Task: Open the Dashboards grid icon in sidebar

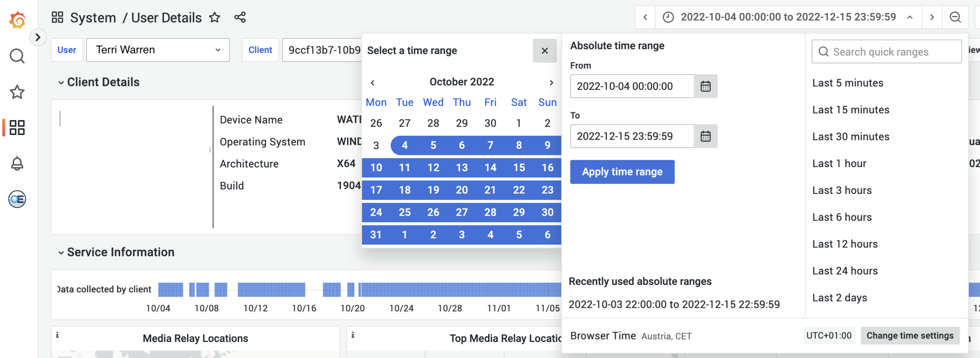Action: tap(17, 127)
